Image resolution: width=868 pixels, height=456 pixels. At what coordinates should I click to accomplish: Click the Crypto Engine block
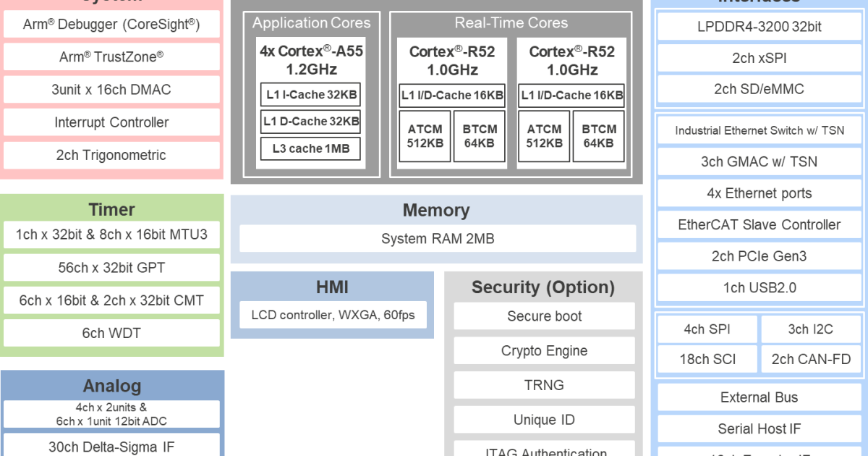point(544,351)
